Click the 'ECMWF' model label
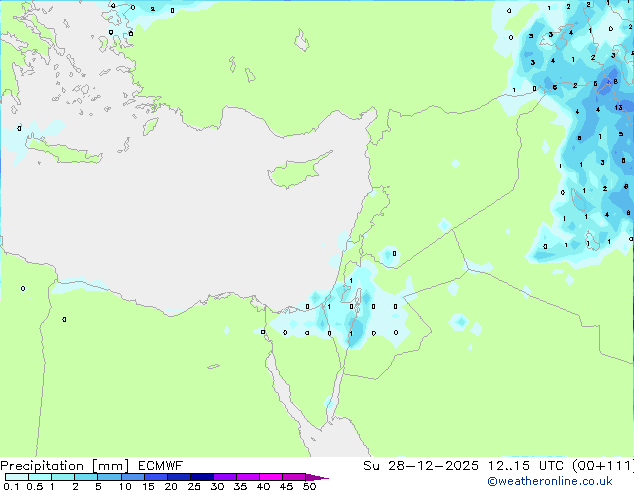Image resolution: width=634 pixels, height=490 pixels. coord(161,466)
